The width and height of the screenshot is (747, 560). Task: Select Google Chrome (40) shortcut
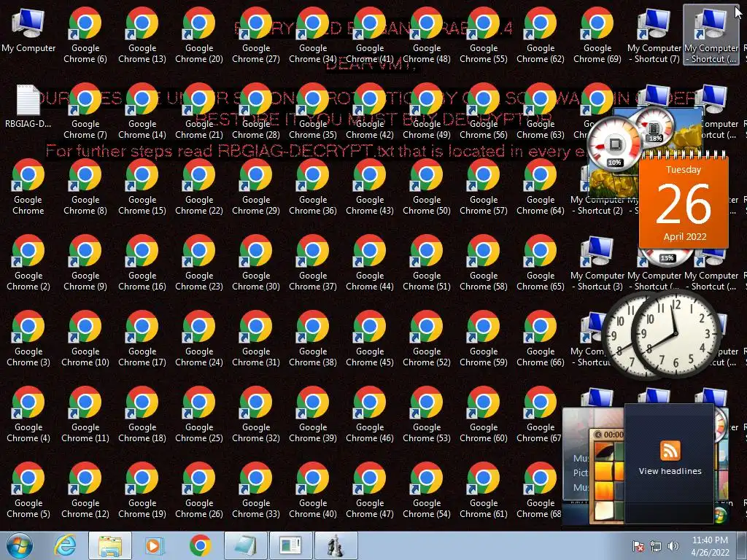313,491
